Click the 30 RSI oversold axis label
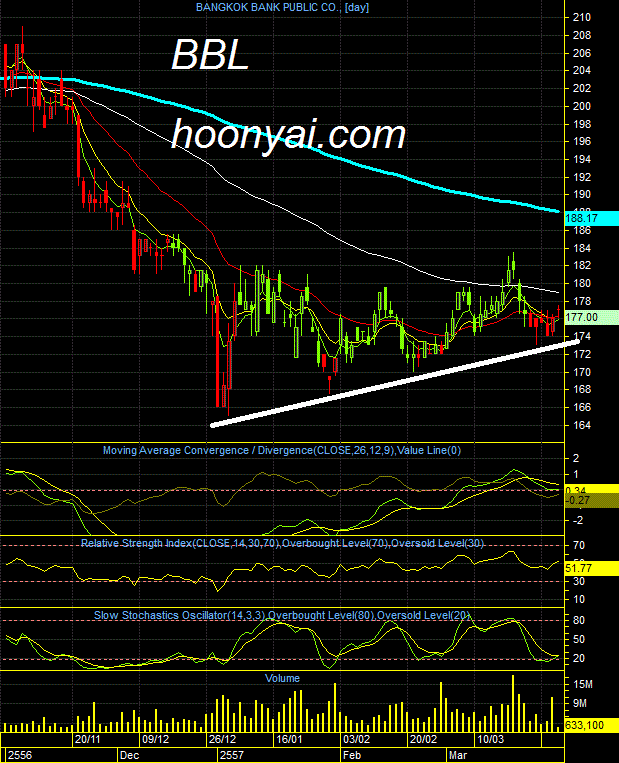This screenshot has height=763, width=619. [579, 582]
